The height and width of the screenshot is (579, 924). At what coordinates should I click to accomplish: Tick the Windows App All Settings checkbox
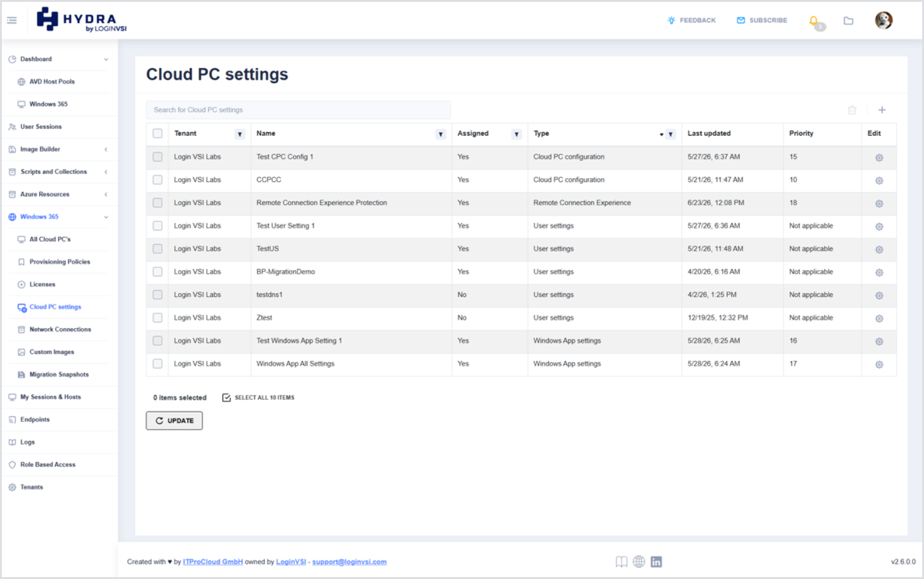(157, 364)
